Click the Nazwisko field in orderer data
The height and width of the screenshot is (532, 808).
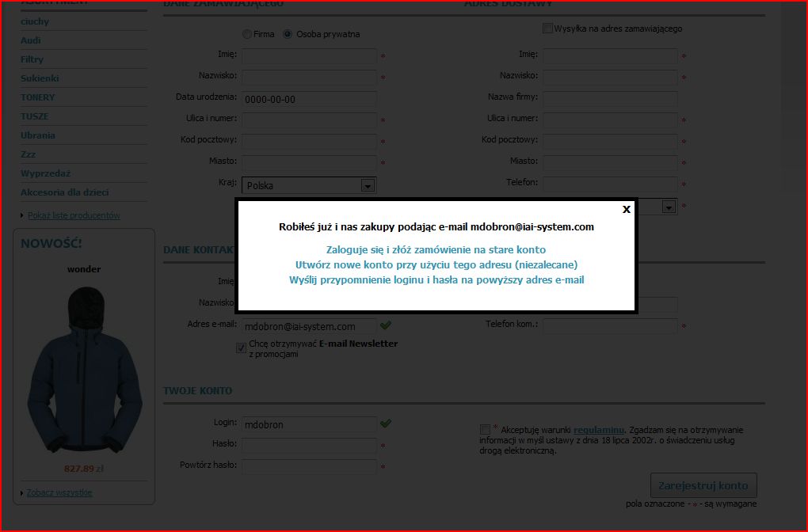pyautogui.click(x=309, y=78)
